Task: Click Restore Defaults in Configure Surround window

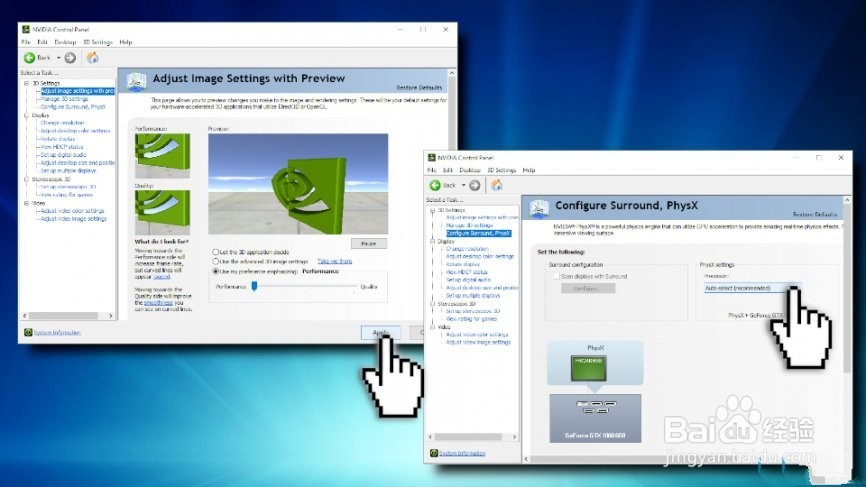Action: [x=815, y=214]
